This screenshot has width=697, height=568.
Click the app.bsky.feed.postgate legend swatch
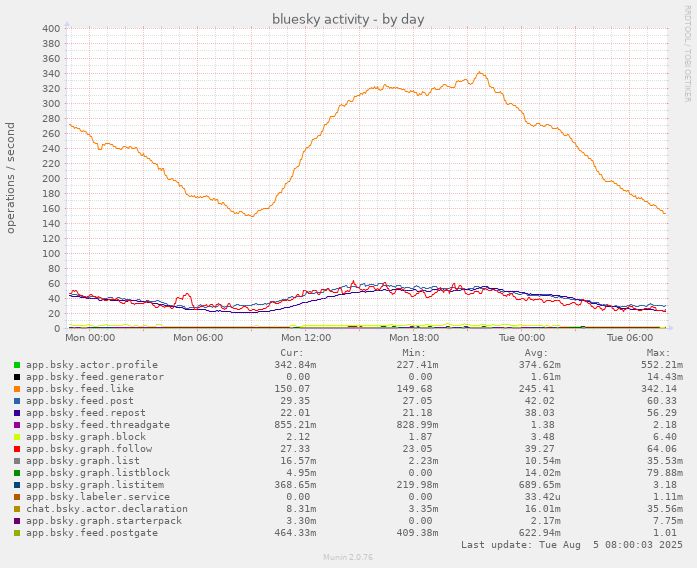[x=17, y=533]
